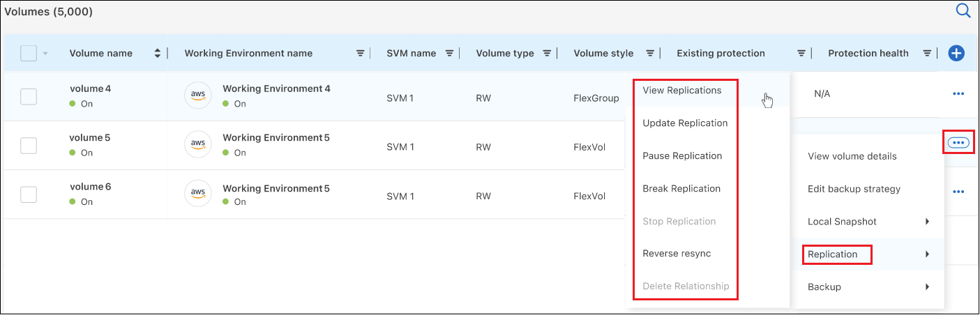Image resolution: width=980 pixels, height=315 pixels.
Task: Choose View Replications from the submenu
Action: pyautogui.click(x=681, y=90)
